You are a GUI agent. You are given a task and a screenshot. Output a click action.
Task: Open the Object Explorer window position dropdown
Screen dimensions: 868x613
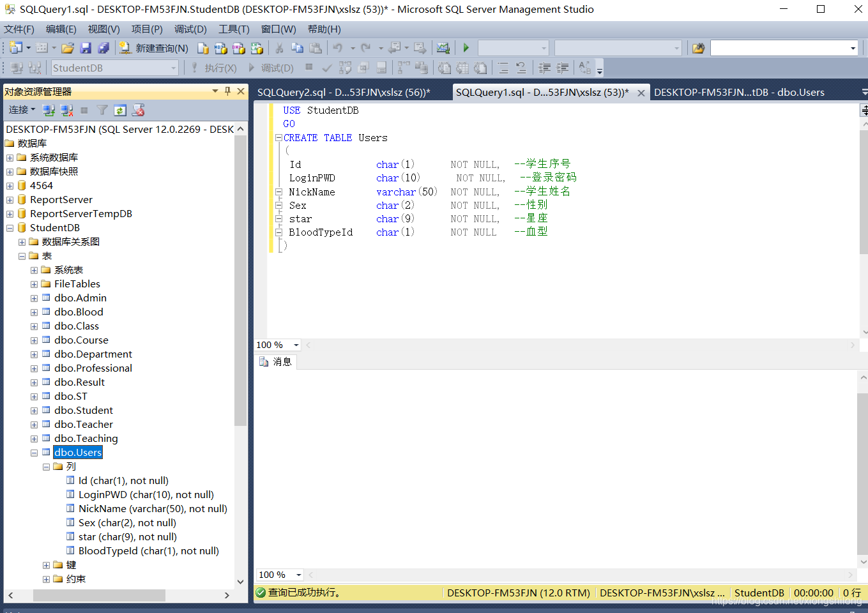click(215, 91)
